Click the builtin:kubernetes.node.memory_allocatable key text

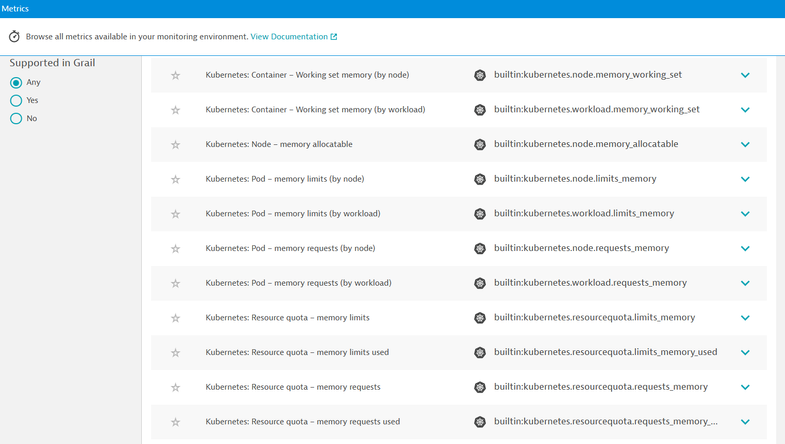coord(586,144)
